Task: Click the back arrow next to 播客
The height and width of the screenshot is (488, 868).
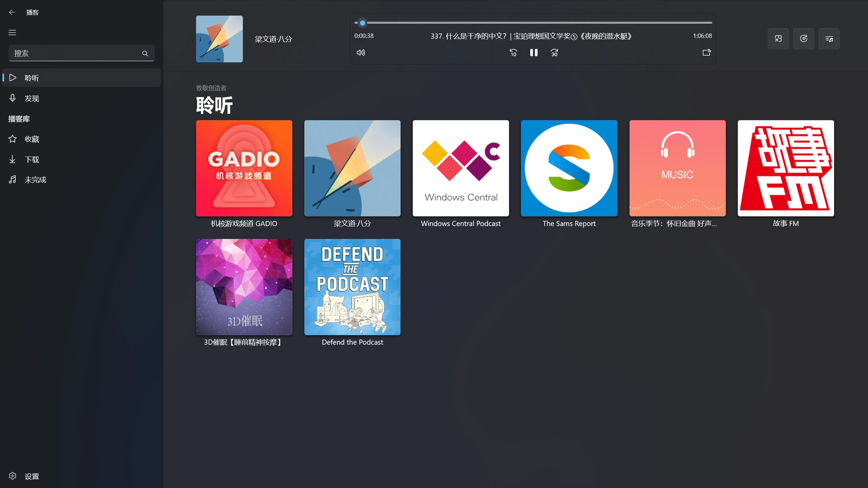Action: (12, 12)
